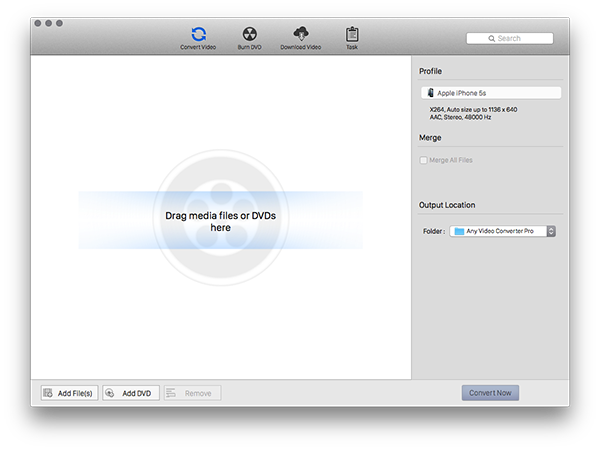The width and height of the screenshot is (600, 450).
Task: Minimize the converter window
Action: point(48,22)
